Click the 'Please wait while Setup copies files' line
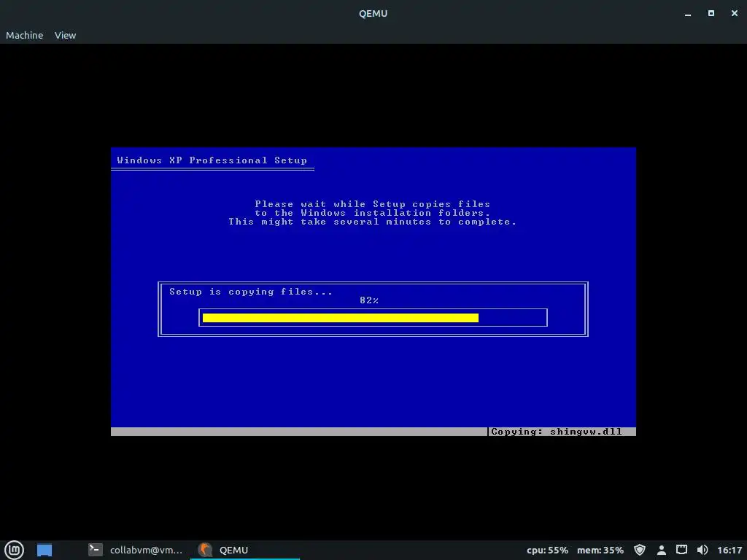Image resolution: width=747 pixels, height=560 pixels. (372, 204)
